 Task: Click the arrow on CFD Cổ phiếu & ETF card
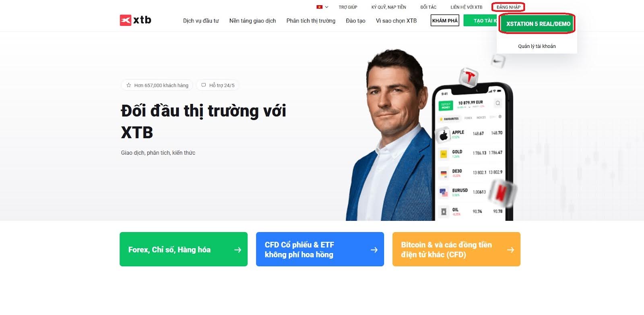pyautogui.click(x=374, y=250)
